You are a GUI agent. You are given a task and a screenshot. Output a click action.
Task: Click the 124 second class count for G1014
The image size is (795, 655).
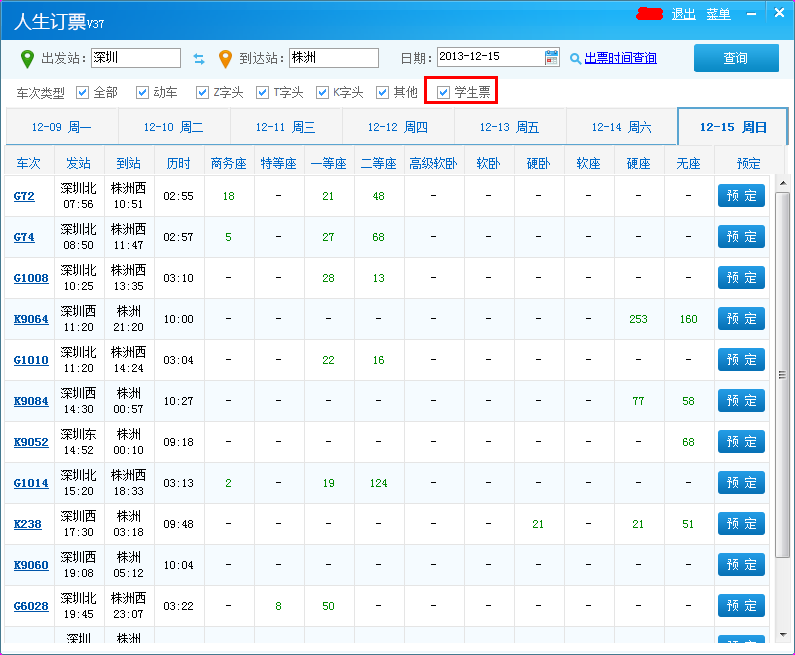click(378, 483)
